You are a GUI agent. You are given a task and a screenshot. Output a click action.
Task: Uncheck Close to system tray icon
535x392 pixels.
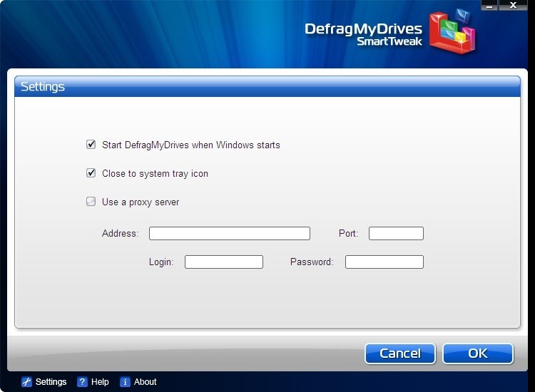[x=91, y=173]
